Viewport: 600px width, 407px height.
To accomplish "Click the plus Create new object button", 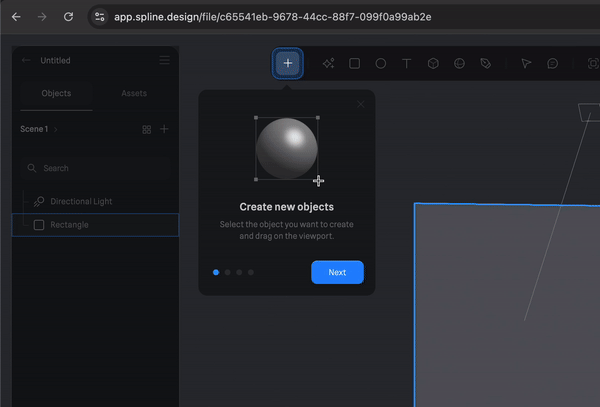I will [288, 63].
